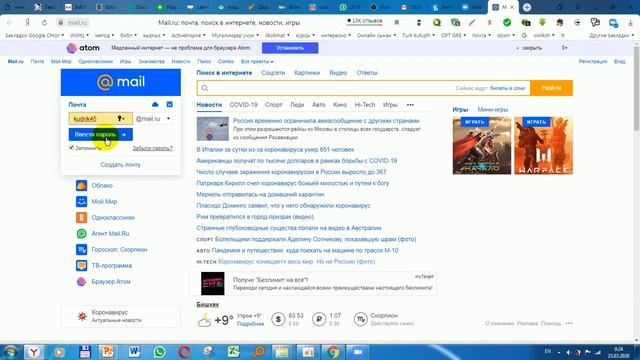The image size is (640, 360).
Task: Open the key icon dropdown in login field
Action: [121, 118]
